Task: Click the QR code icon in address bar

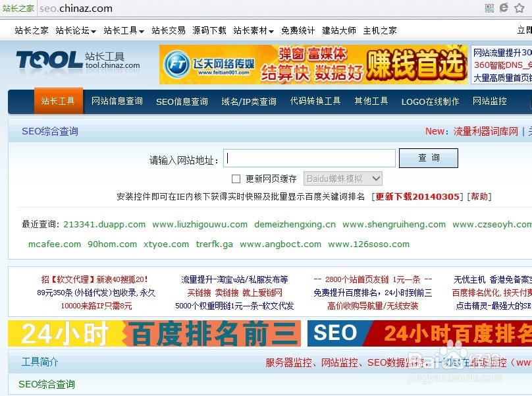Action: pyautogui.click(x=489, y=8)
